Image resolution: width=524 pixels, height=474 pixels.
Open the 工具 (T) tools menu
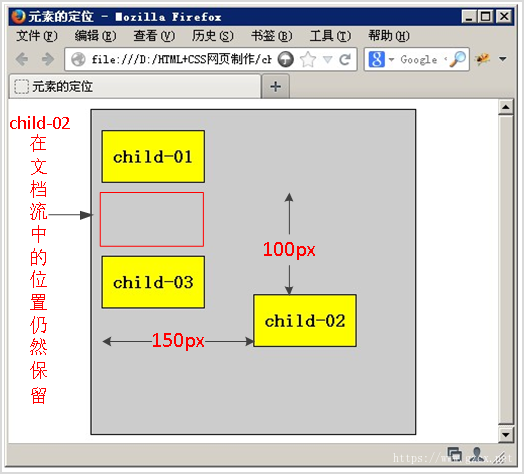point(330,36)
